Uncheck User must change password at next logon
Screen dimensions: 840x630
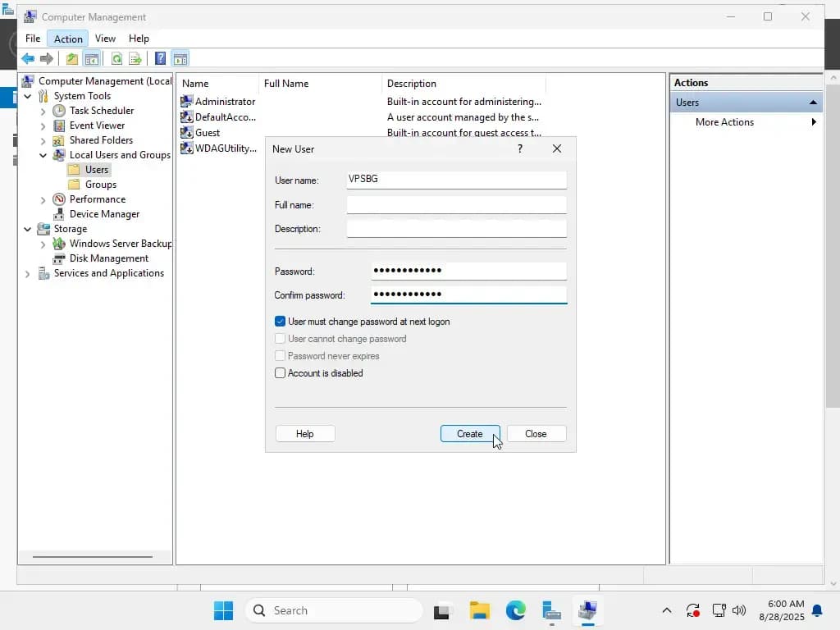click(280, 322)
